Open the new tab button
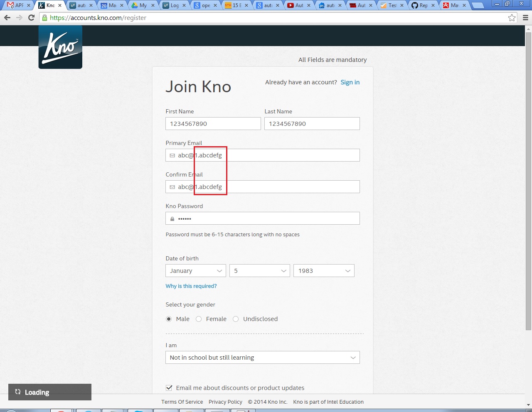This screenshot has width=532, height=412. click(x=478, y=5)
